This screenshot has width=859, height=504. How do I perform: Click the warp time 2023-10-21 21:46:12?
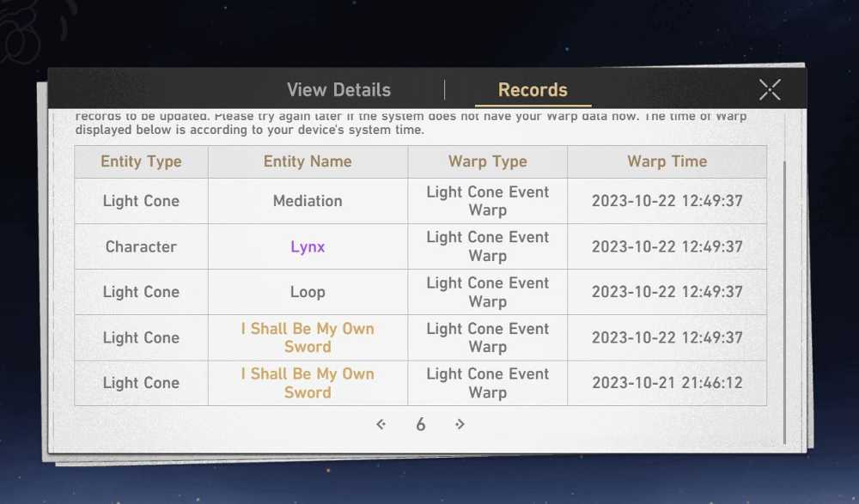[x=667, y=382]
